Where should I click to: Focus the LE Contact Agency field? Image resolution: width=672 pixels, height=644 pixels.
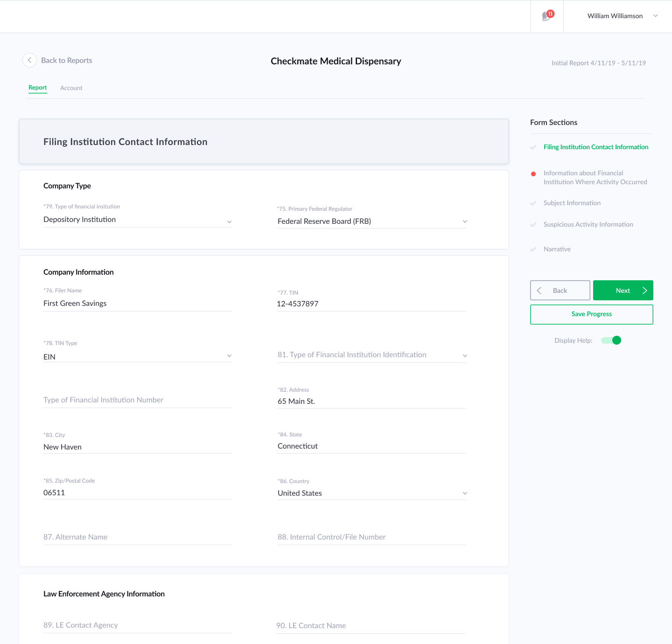click(x=138, y=625)
